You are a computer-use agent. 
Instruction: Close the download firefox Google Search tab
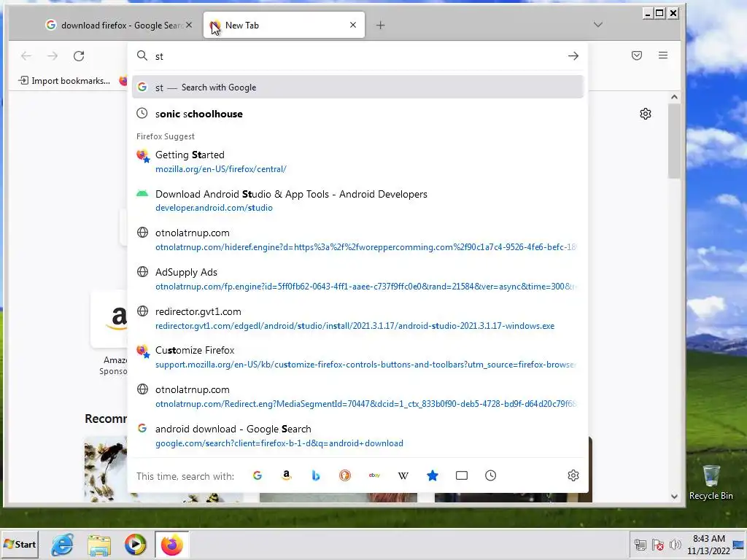point(189,25)
